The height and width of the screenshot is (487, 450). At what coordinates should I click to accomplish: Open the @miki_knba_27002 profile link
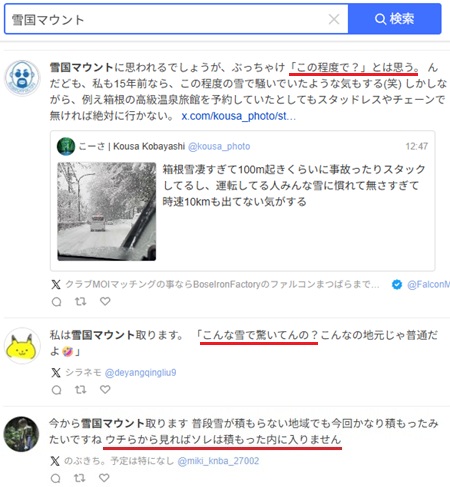[218, 461]
